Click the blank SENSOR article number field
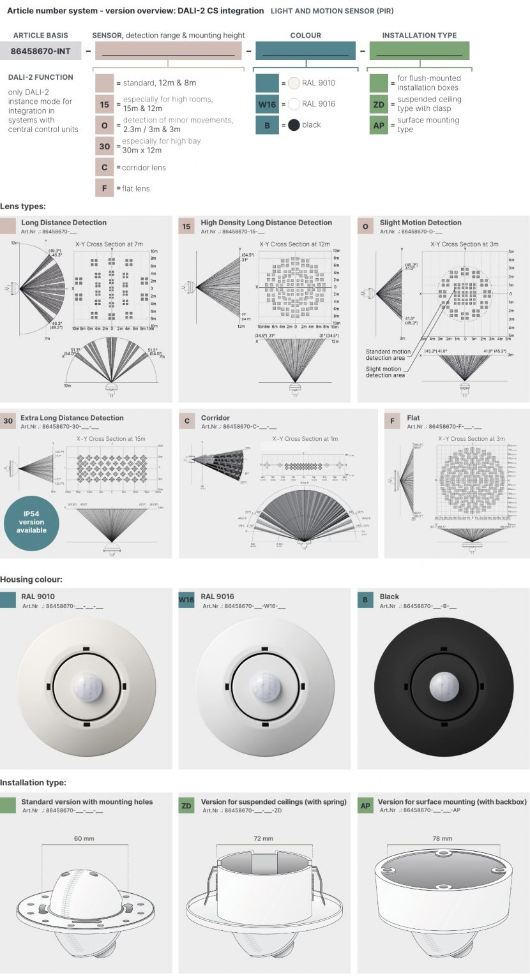Viewport: 530px width, 980px height. [x=169, y=51]
